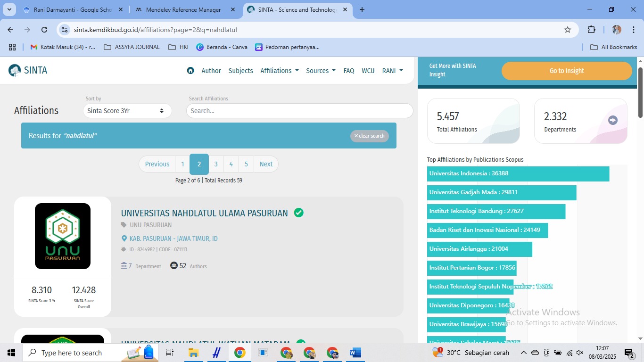Click the SINTA home icon in navbar
This screenshot has height=362, width=644.
tap(190, 71)
